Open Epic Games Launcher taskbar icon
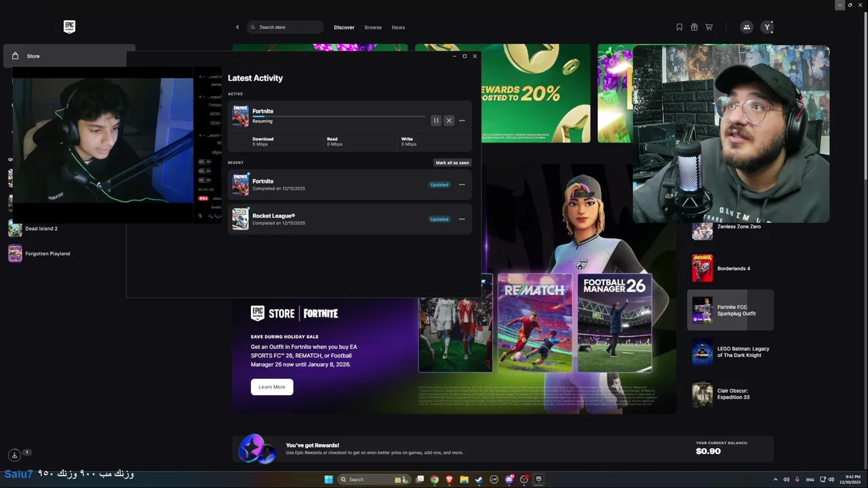Screen dimensions: 868x488 click(x=539, y=479)
